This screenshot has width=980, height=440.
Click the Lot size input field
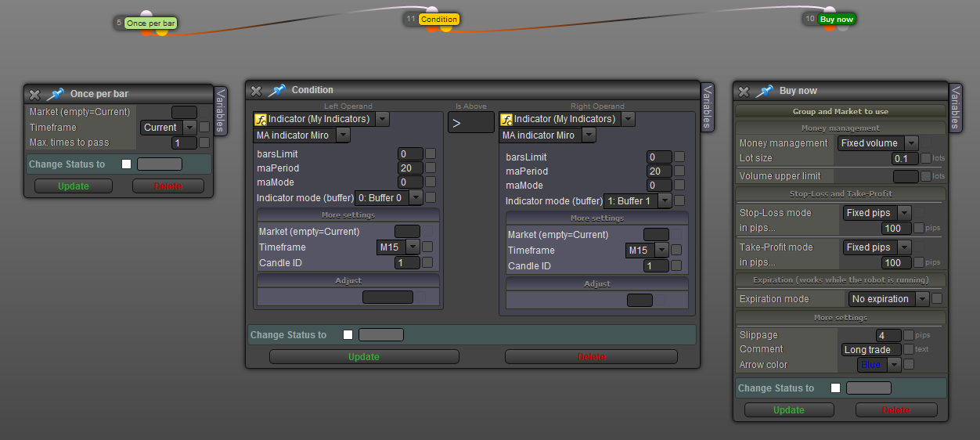[x=905, y=158]
